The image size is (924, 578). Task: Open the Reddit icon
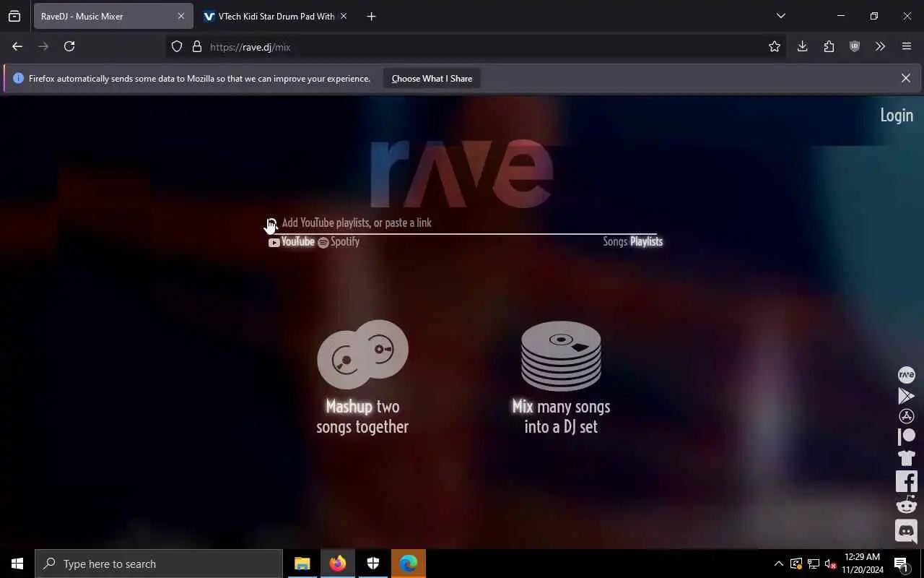tap(906, 504)
